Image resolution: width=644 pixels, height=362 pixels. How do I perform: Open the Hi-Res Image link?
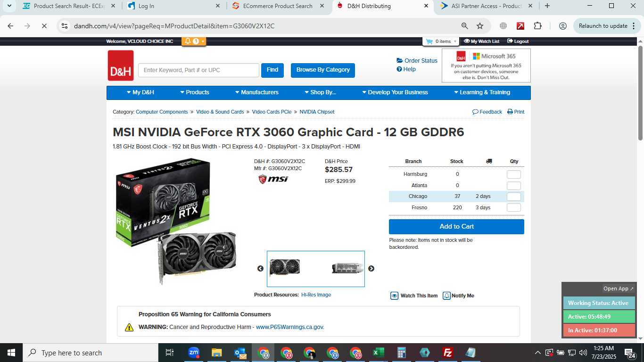click(x=316, y=295)
